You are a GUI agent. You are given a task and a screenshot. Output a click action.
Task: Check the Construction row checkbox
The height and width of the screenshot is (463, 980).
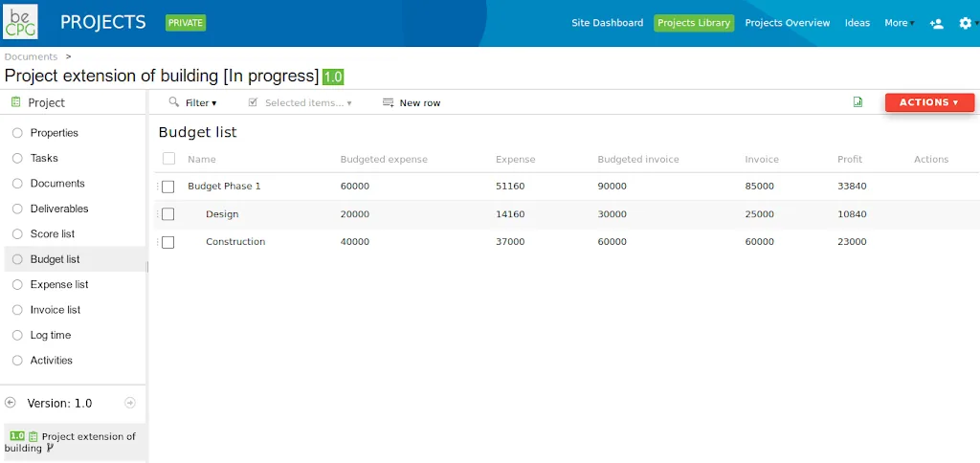[x=168, y=242]
